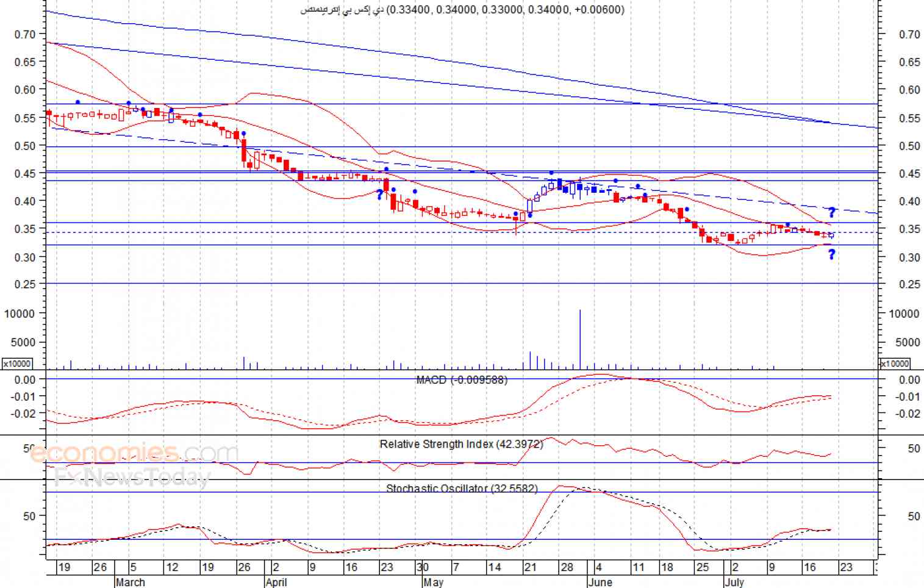This screenshot has height=588, width=924.
Task: Select the July month label
Action: click(x=735, y=582)
